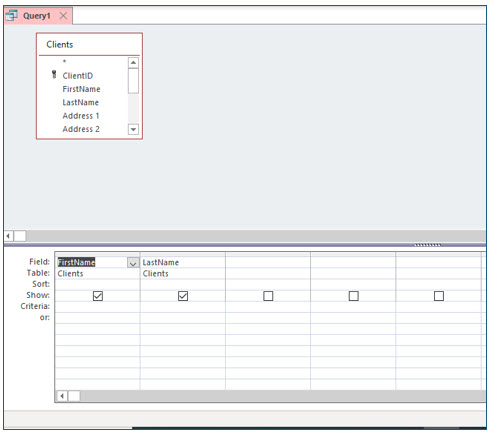Select the asterisk all-fields entry in Clients
The image size is (492, 432).
click(64, 62)
